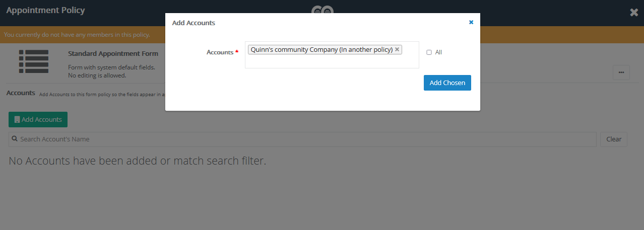
Task: Click the Standard Appointment Form title
Action: coord(113,53)
